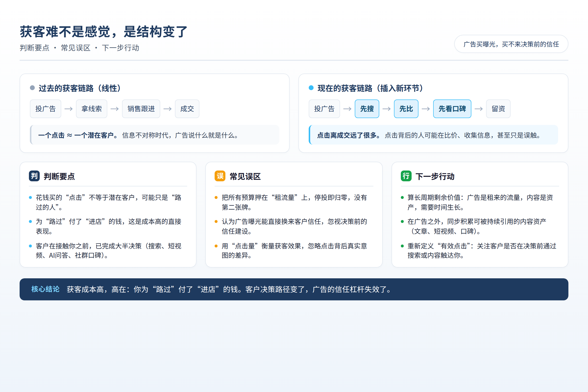Viewport: 588px width, 392px height.
Task: Select the 拿线索 step box
Action: [91, 109]
